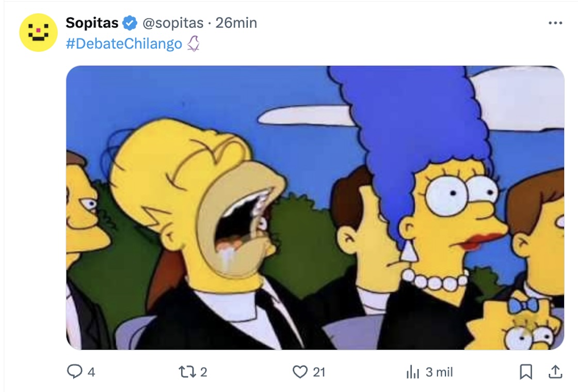578x392 pixels.
Task: Open the @sopitas handle
Action: point(173,23)
